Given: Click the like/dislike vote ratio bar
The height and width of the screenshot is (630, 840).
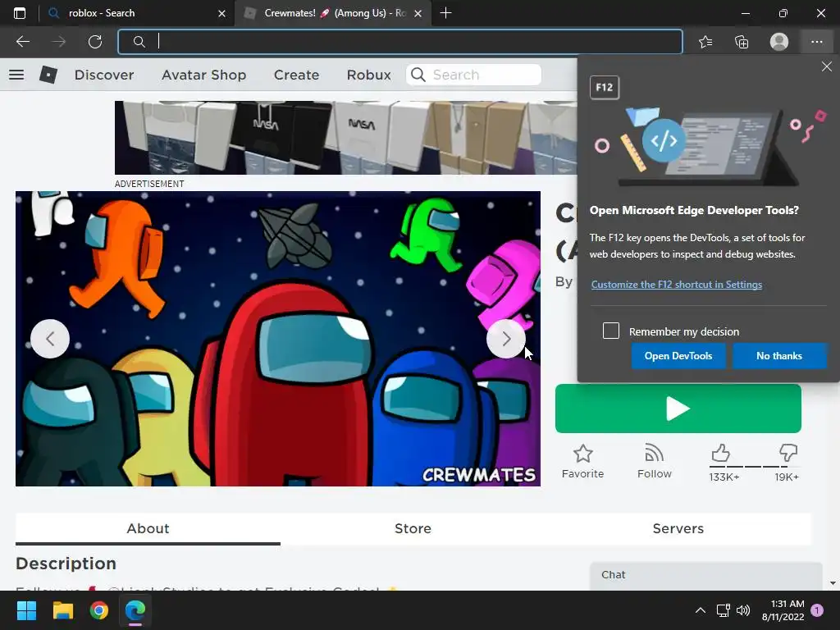Looking at the screenshot, I should point(755,467).
